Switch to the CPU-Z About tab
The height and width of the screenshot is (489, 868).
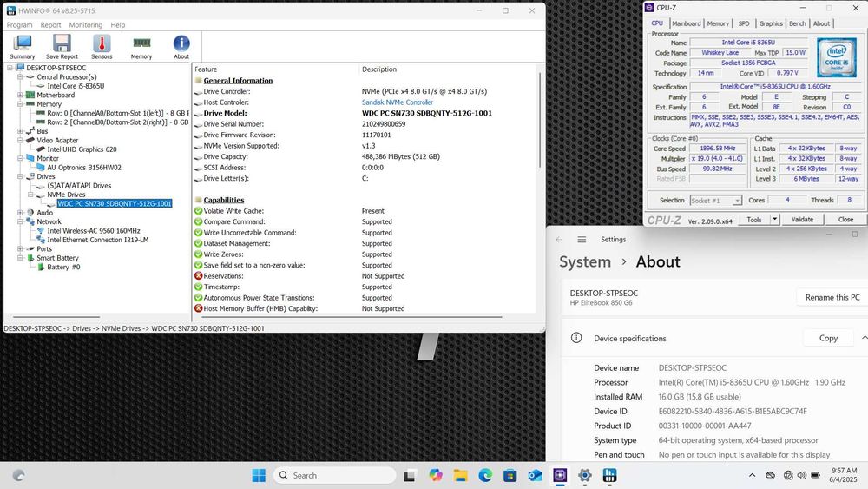click(x=821, y=23)
